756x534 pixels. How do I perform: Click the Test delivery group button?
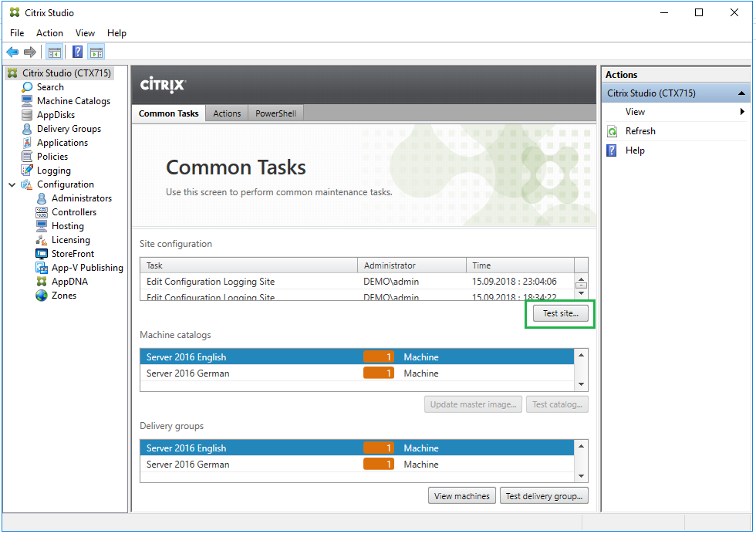click(x=544, y=496)
